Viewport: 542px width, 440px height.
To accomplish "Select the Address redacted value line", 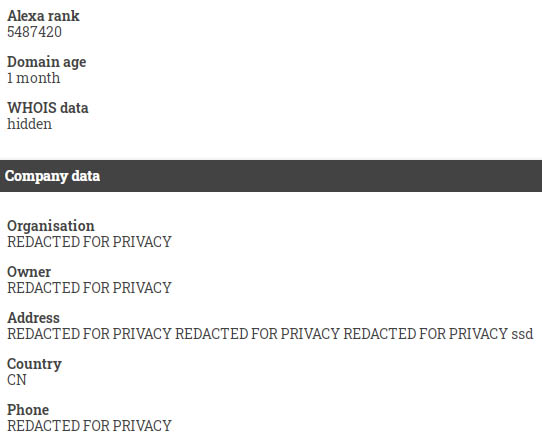I will [x=270, y=334].
